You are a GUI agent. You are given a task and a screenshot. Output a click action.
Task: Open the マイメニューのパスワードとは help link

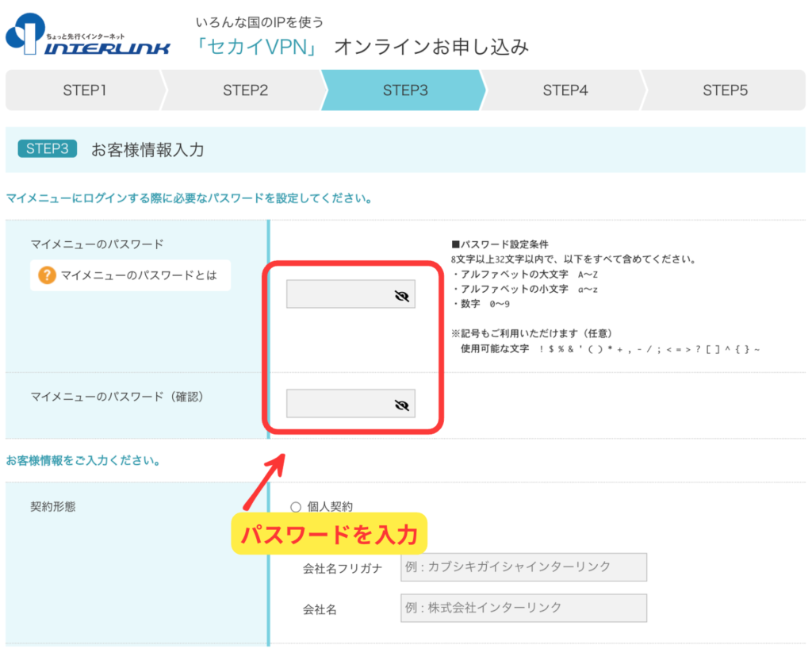click(x=139, y=275)
